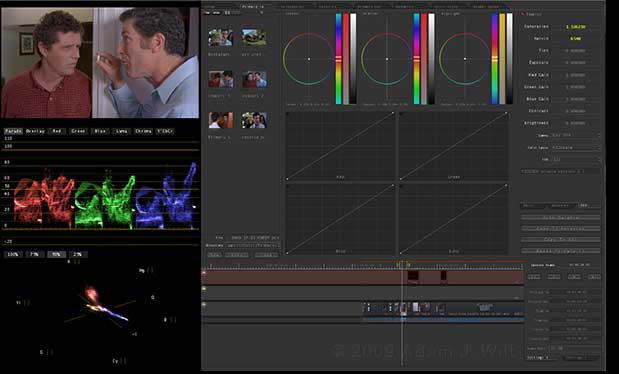The image size is (619, 374).
Task: Click the Exposure value field
Action: (575, 62)
